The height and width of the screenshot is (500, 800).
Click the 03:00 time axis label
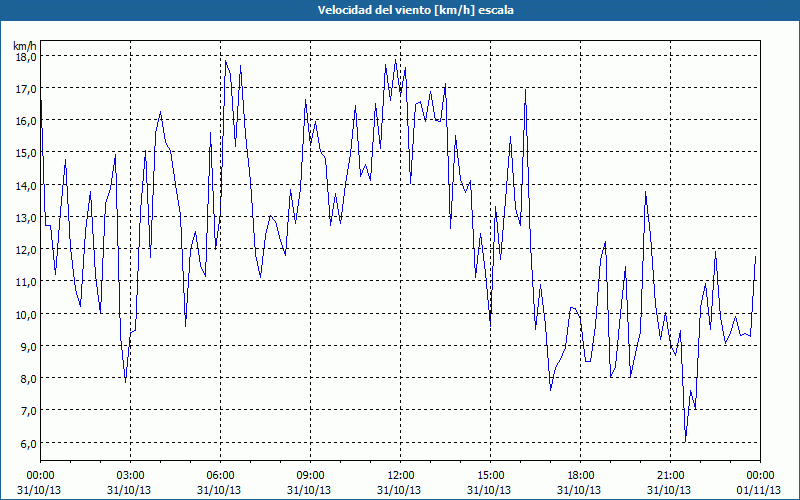tap(131, 476)
